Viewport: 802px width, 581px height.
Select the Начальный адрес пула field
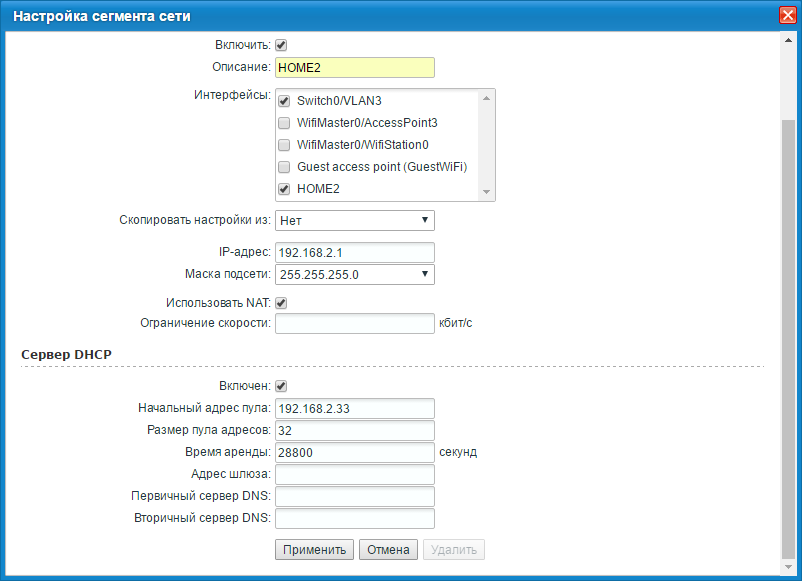354,408
